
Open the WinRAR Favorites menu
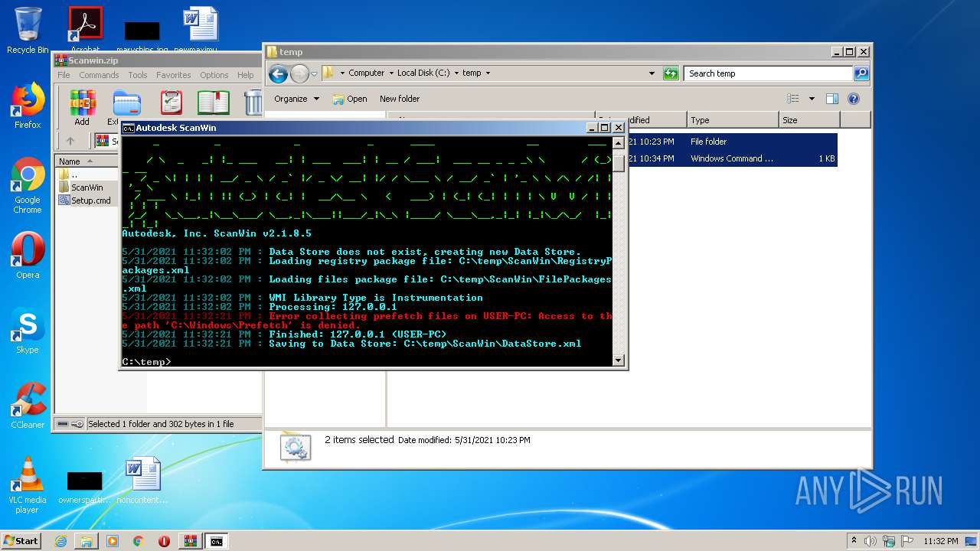pos(174,75)
